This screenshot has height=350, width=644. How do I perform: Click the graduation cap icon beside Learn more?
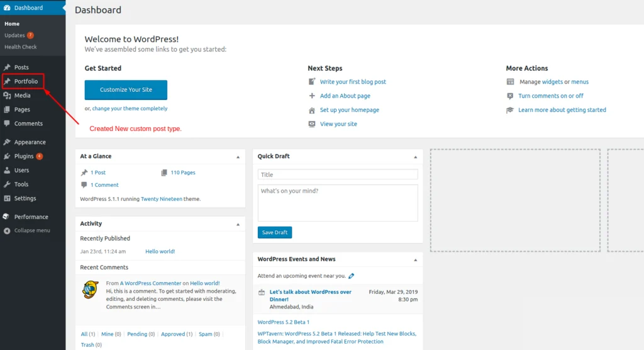click(510, 110)
